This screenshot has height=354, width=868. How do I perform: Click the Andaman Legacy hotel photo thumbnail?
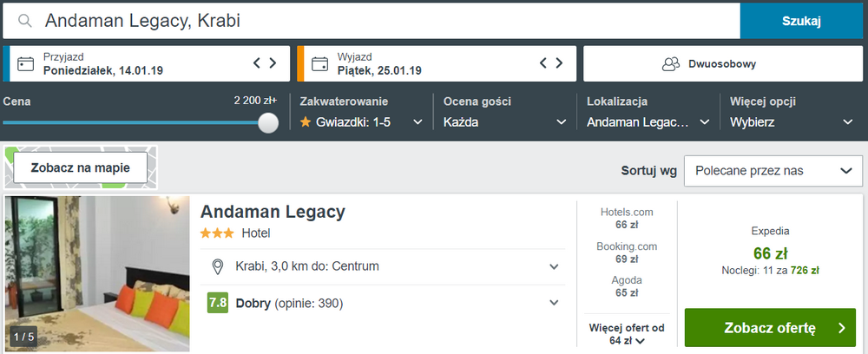pos(97,274)
